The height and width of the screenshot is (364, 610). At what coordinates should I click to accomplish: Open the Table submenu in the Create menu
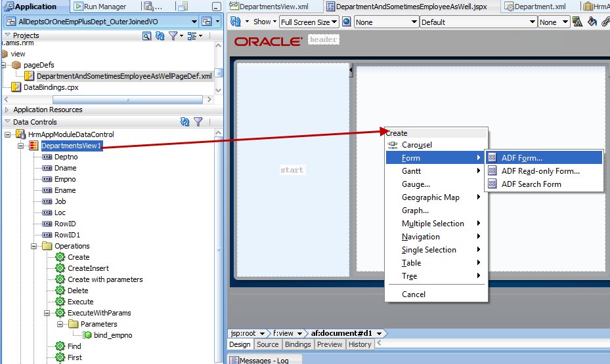[x=436, y=263]
